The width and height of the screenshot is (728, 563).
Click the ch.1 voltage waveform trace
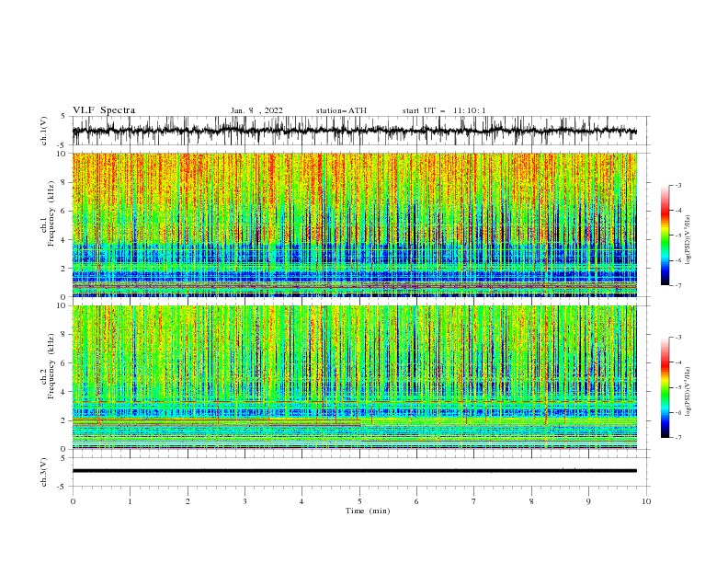[354, 131]
